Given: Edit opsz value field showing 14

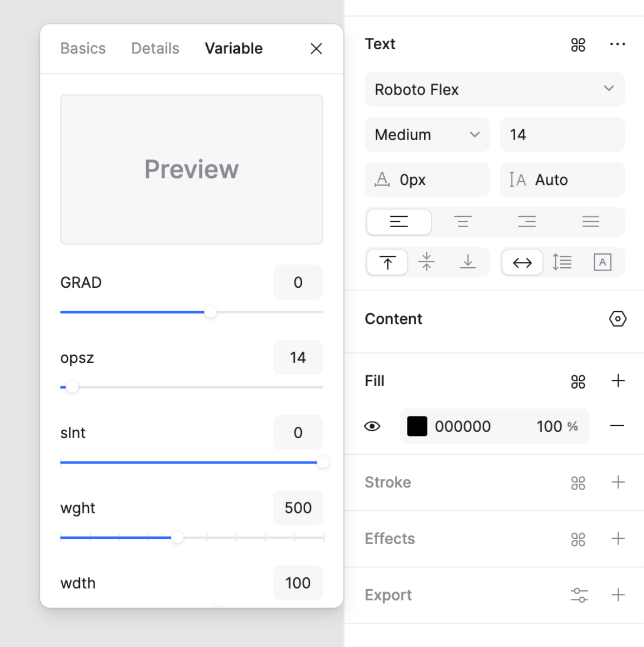Looking at the screenshot, I should pyautogui.click(x=298, y=358).
